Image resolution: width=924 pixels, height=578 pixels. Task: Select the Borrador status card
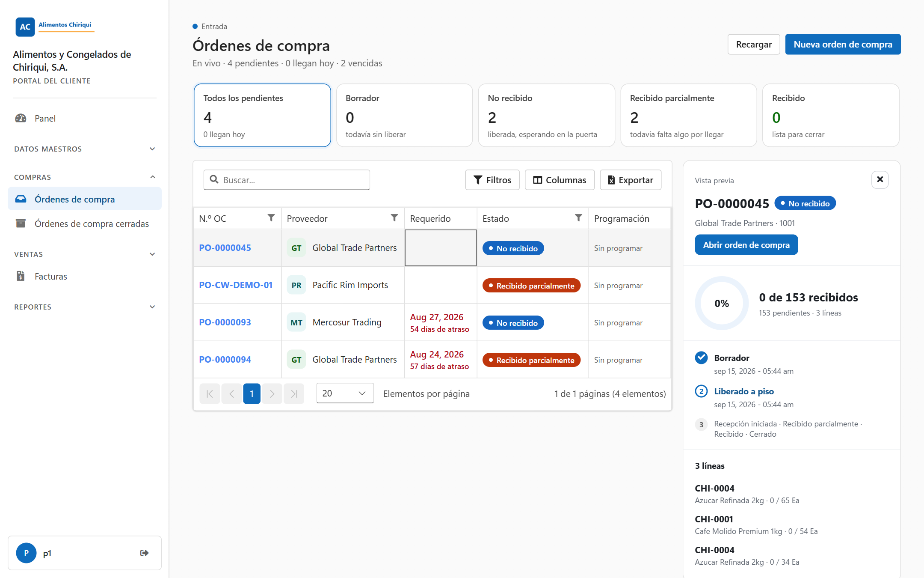(x=404, y=115)
